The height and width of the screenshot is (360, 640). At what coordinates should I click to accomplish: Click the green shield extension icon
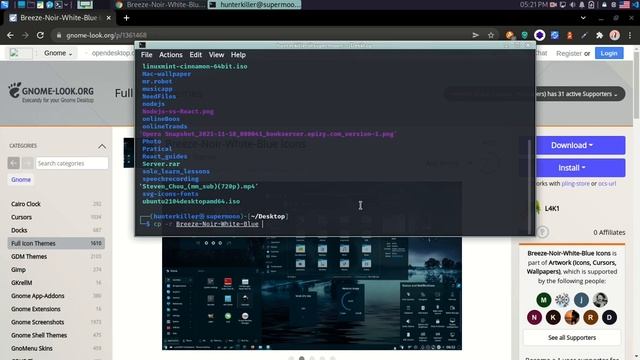524,36
